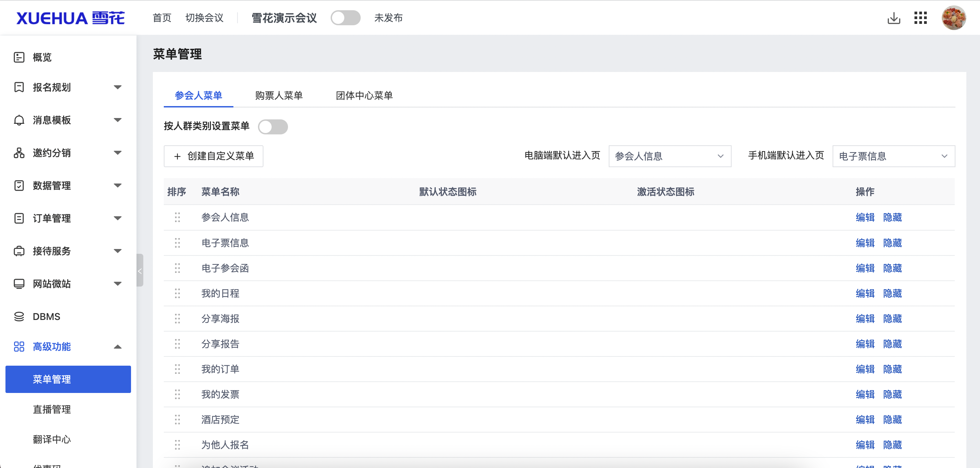Toggle the 未发布 publish switch
Image resolution: width=980 pixels, height=468 pixels.
click(345, 18)
